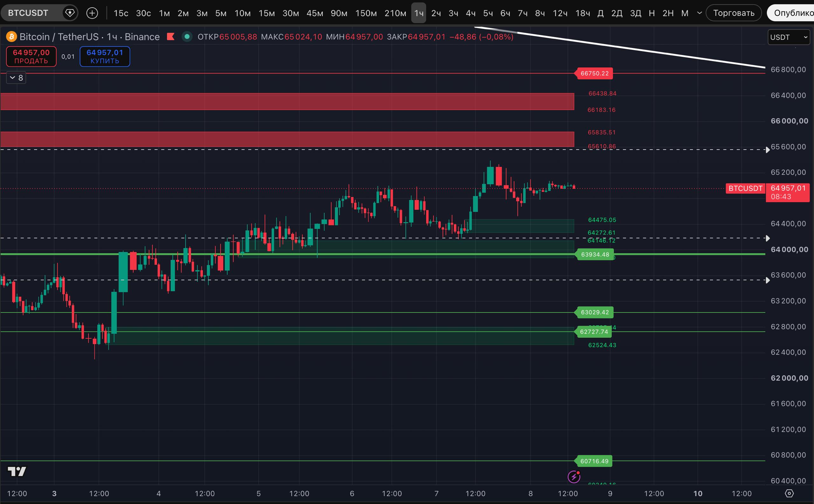Screen dimensions: 814x504
Task: Click the 66438.84 zone label
Action: tap(603, 93)
